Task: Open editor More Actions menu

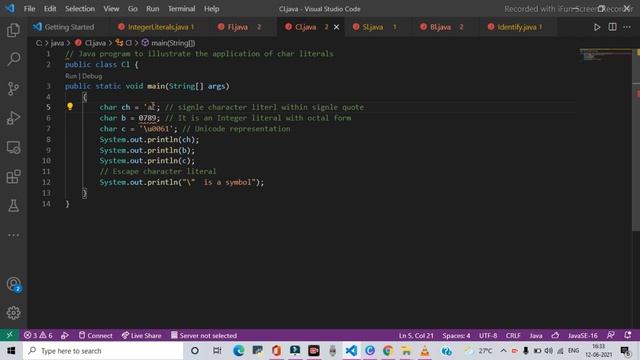Action: [627, 27]
